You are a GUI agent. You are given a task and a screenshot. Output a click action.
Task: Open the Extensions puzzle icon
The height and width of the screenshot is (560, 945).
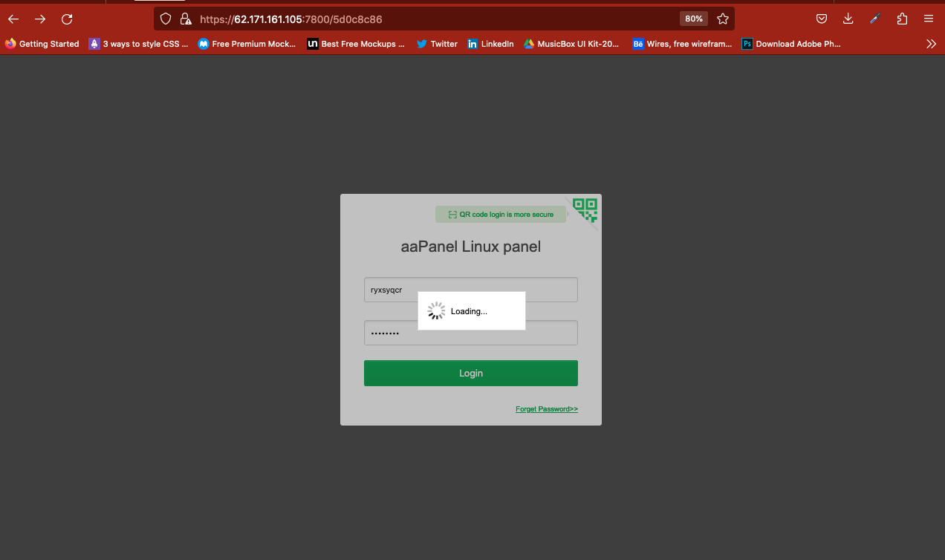[902, 19]
